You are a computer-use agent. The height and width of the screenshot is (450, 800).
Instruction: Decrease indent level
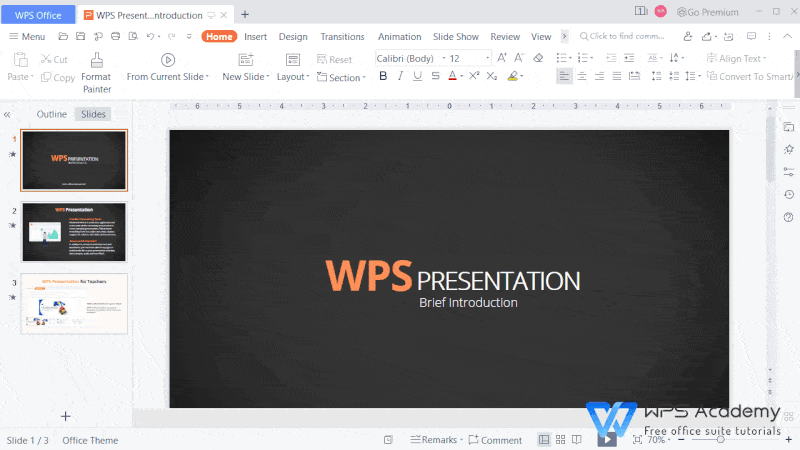pos(611,58)
